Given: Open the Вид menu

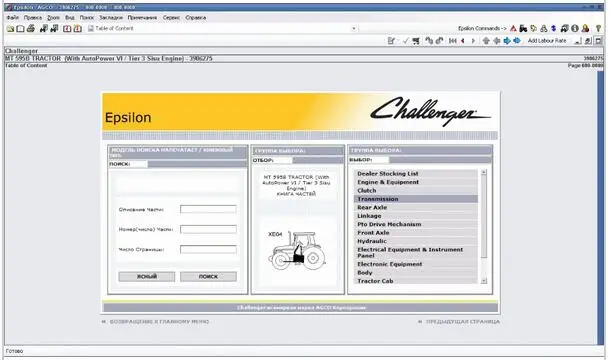Looking at the screenshot, I should [70, 18].
